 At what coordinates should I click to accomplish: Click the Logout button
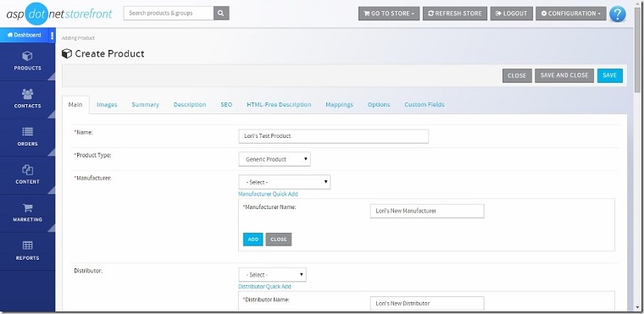pyautogui.click(x=511, y=14)
